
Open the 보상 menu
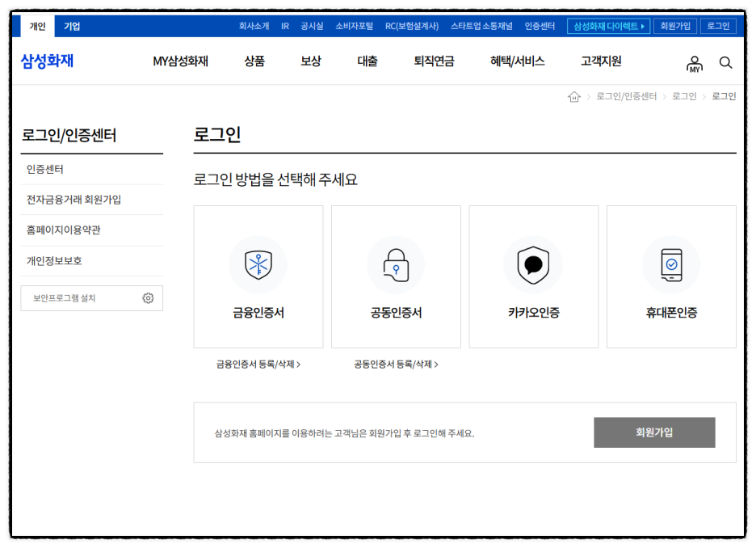pos(311,61)
